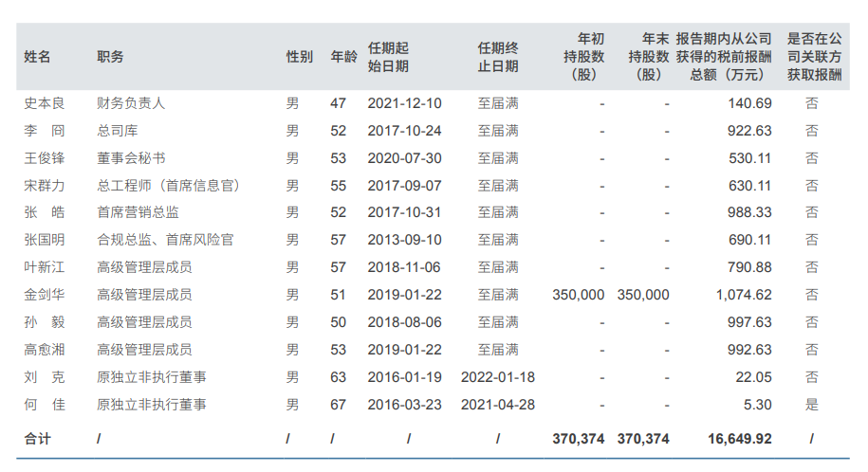Image resolution: width=868 pixels, height=472 pixels.
Task: Click the 988.33 remuneration value
Action: [x=749, y=212]
